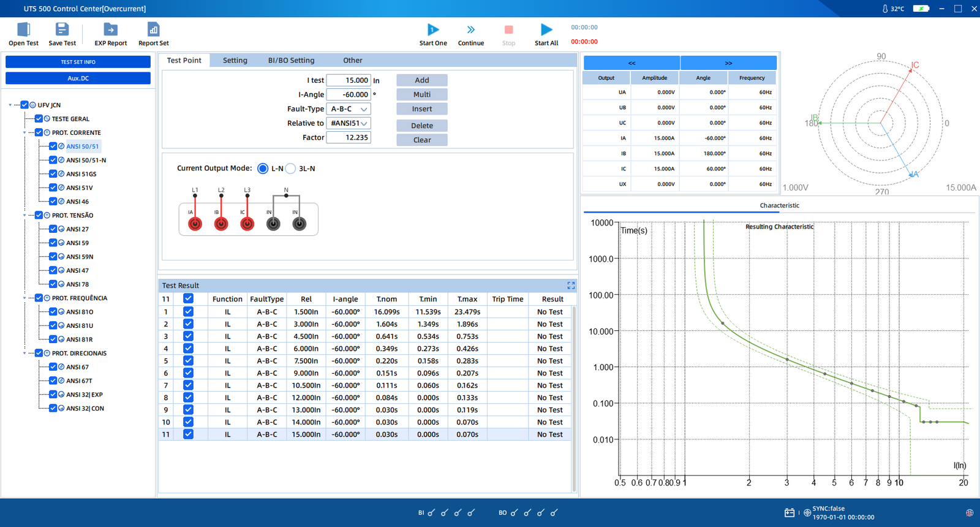Click the first BO contact indicator

[x=514, y=513]
